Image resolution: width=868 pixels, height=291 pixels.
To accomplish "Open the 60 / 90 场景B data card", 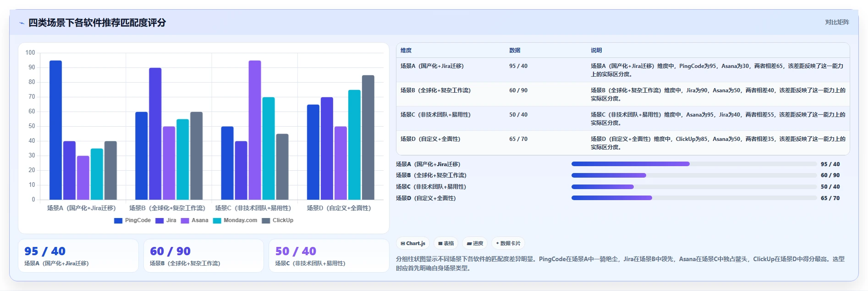I will [203, 256].
